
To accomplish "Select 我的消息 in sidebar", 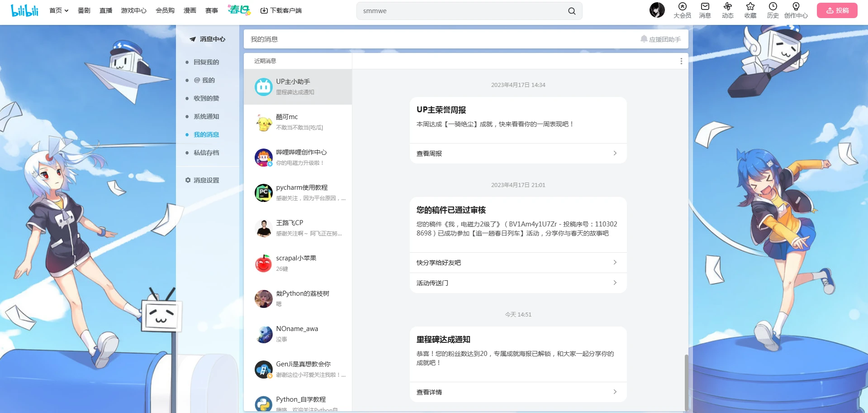I will 206,134.
